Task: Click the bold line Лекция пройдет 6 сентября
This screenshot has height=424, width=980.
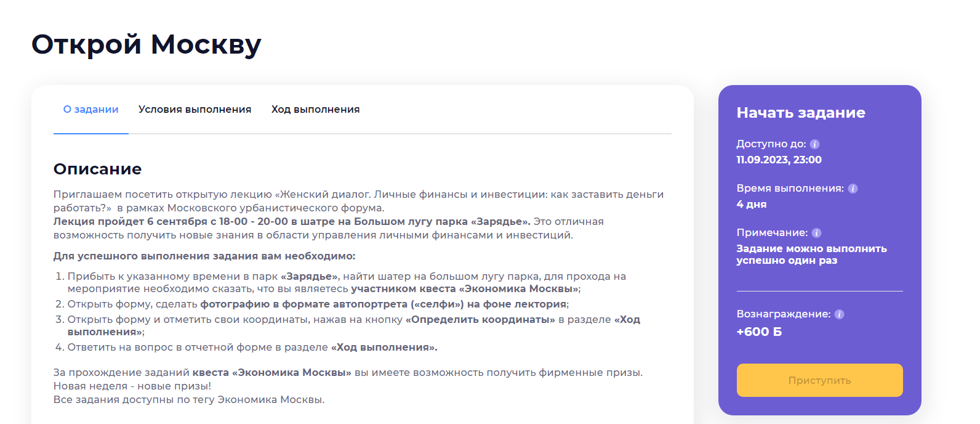Action: pyautogui.click(x=292, y=221)
